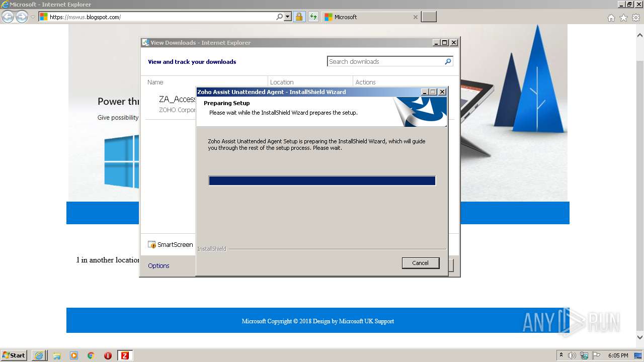Click the security lock icon in address bar

click(x=299, y=17)
